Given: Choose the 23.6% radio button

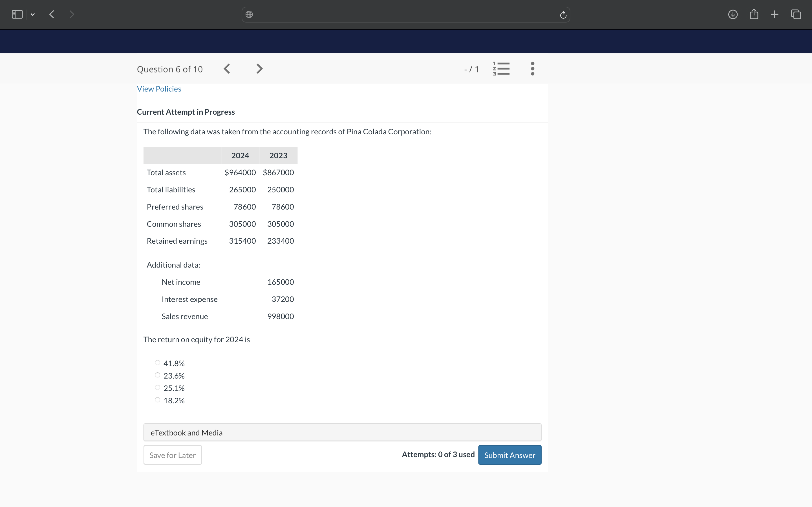Looking at the screenshot, I should coord(157,375).
